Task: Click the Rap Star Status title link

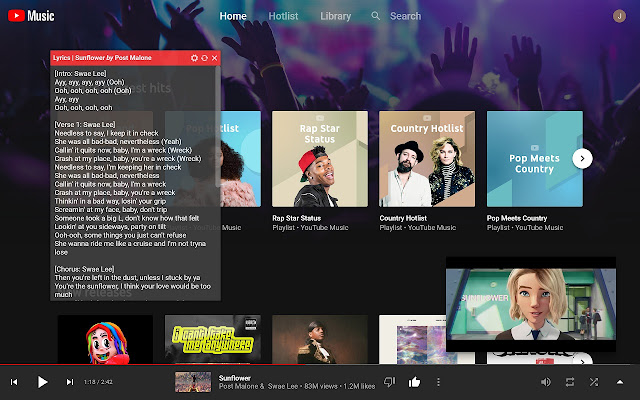Action: coord(297,218)
